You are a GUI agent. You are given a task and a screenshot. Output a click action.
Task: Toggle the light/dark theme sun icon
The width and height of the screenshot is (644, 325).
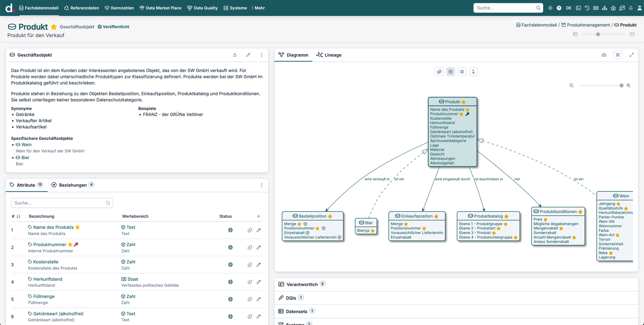point(550,8)
